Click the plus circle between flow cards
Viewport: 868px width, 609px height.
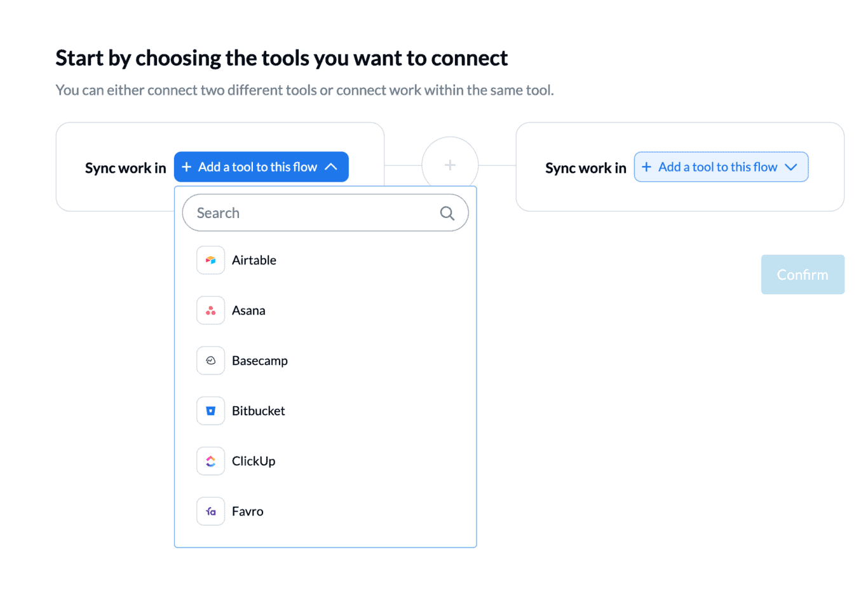pos(450,165)
